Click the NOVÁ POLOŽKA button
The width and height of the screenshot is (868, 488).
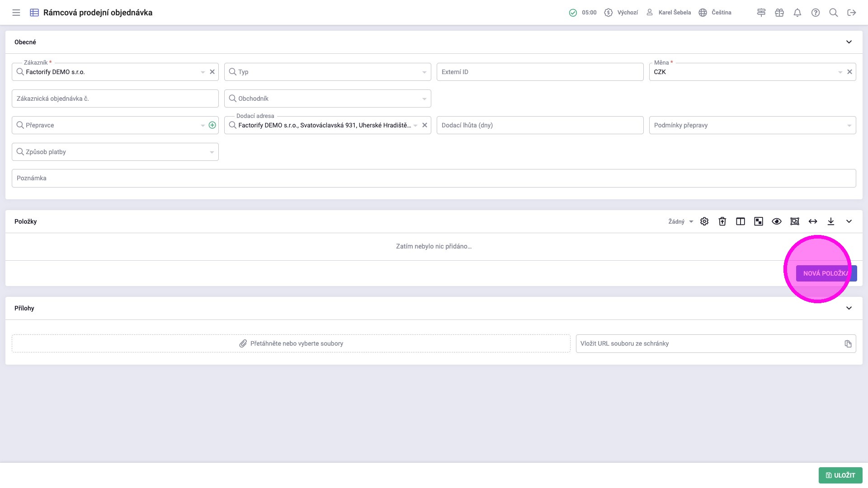point(826,273)
